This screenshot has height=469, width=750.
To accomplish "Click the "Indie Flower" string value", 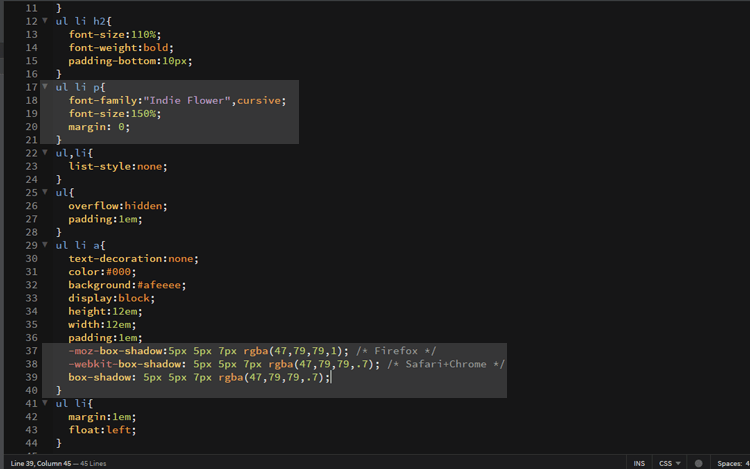I will 187,100.
